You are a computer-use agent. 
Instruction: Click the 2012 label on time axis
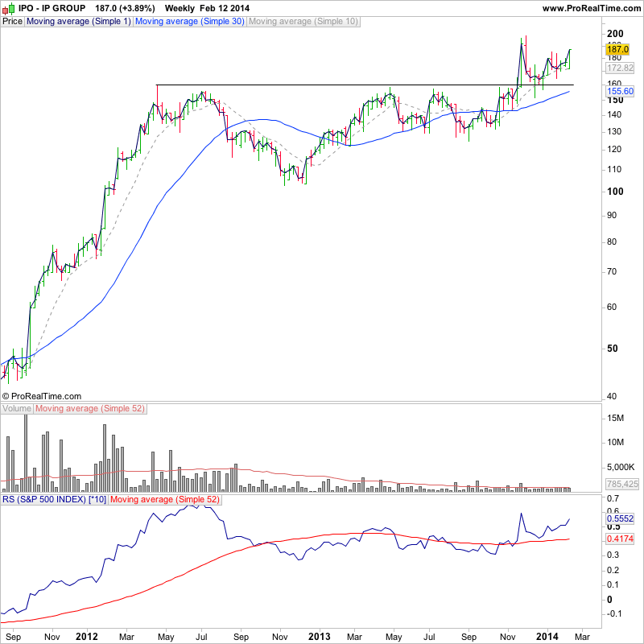[87, 637]
